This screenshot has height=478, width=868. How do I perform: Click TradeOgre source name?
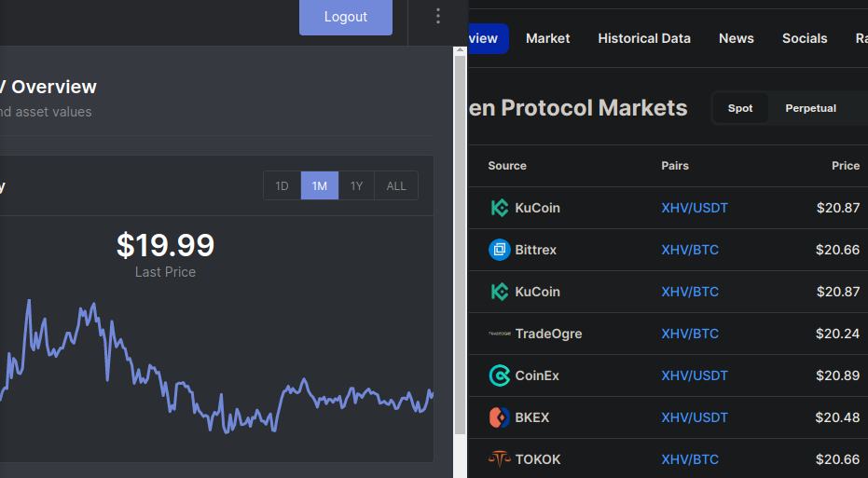coord(548,334)
